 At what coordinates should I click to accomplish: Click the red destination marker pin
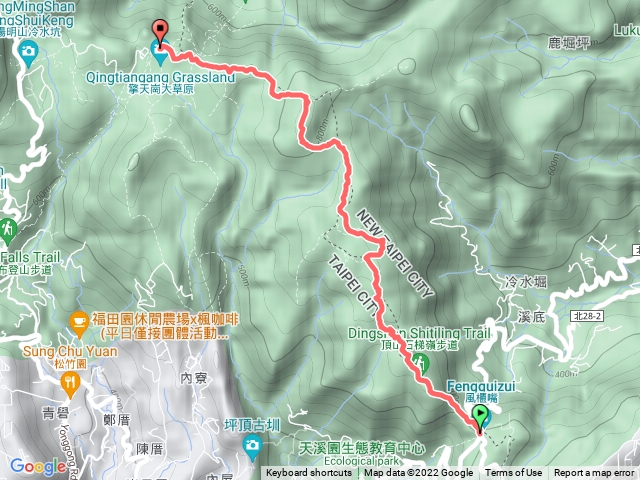[160, 33]
